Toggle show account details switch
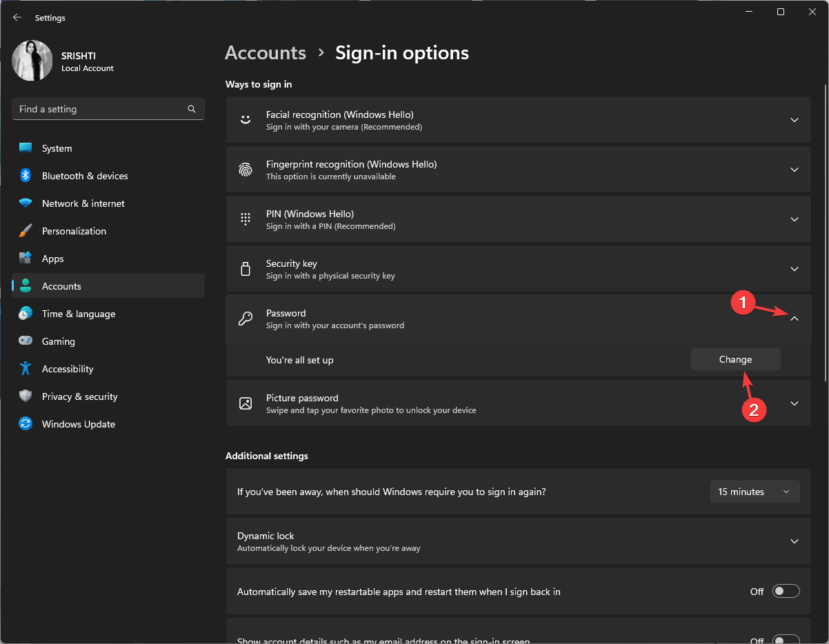 786,639
